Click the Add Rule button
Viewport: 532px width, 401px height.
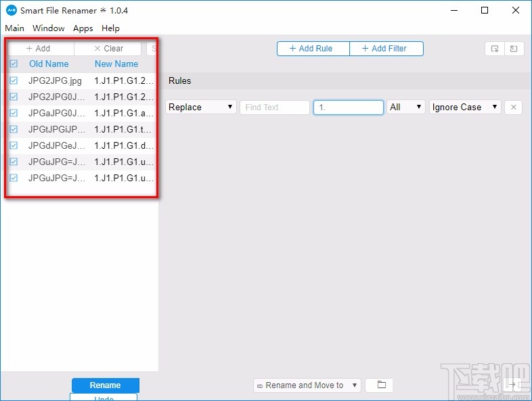(313, 49)
